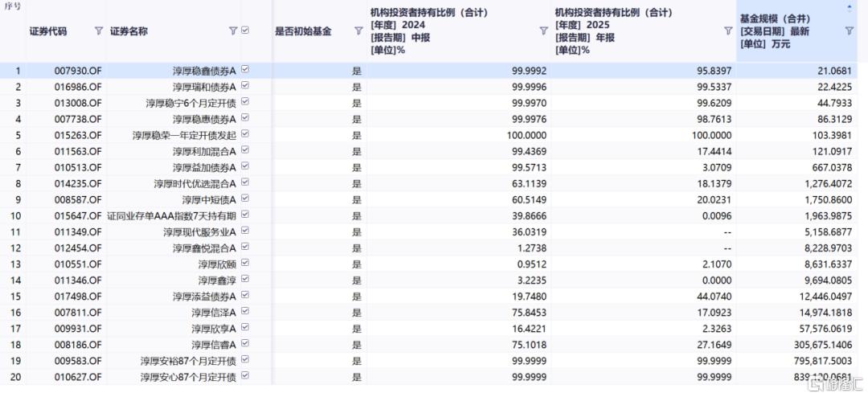868x397 pixels.
Task: Click the 1.2738 holding ratio cell
Action: (531, 248)
